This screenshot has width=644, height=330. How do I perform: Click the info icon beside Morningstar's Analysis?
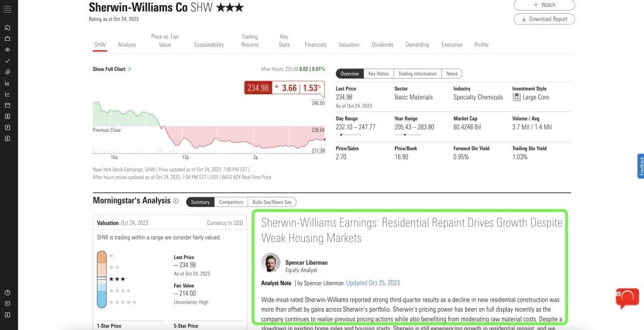pyautogui.click(x=176, y=201)
